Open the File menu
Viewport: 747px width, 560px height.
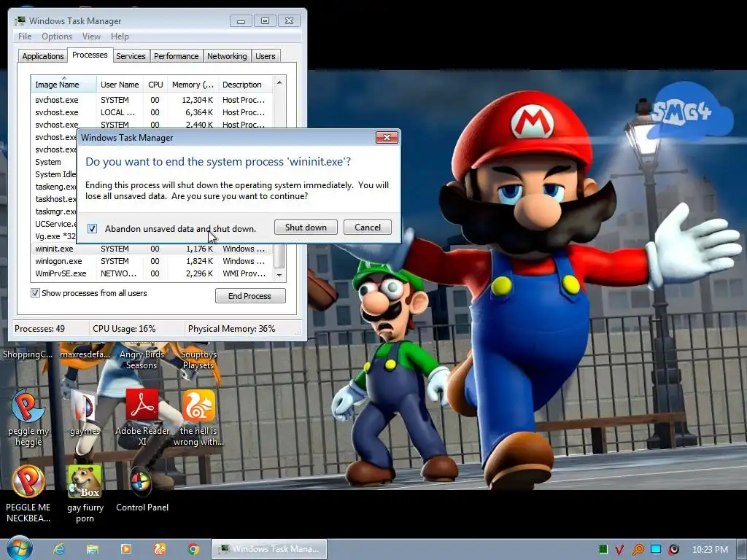pos(25,36)
